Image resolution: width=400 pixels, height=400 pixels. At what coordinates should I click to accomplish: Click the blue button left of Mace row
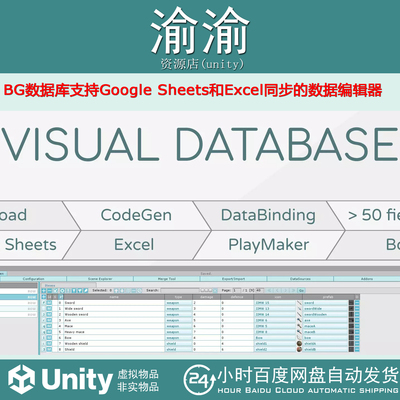[49, 326]
